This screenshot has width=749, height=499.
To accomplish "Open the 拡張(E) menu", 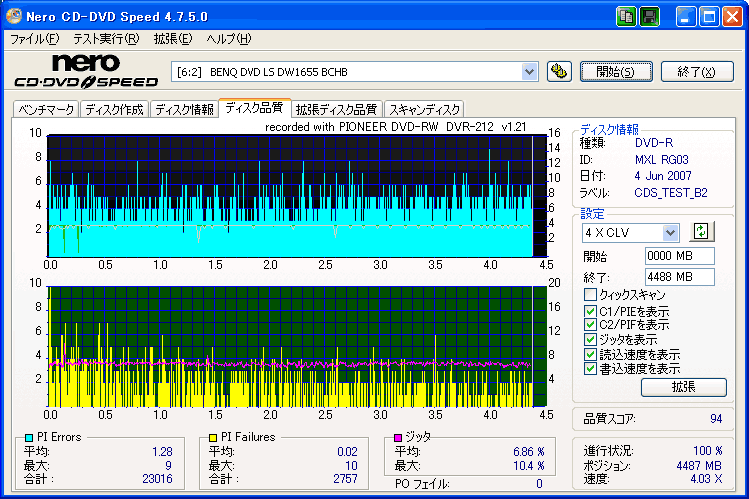I will click(172, 39).
